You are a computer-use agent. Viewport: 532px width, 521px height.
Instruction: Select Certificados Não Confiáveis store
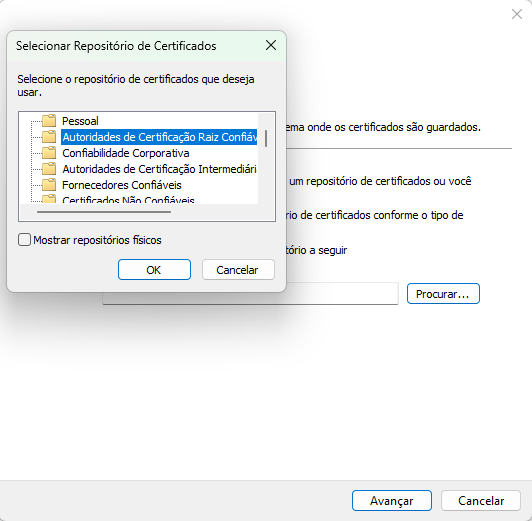pyautogui.click(x=128, y=199)
